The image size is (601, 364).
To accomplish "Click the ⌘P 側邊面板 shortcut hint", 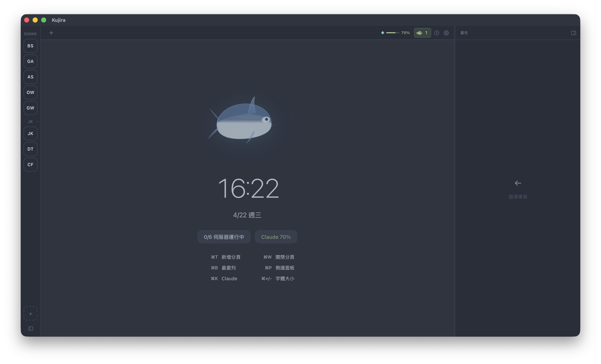I will point(280,268).
